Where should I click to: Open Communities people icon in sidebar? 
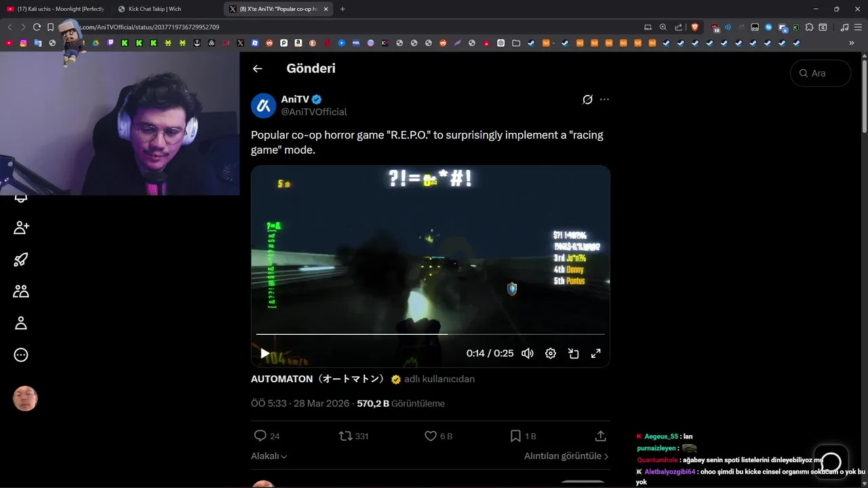(21, 291)
